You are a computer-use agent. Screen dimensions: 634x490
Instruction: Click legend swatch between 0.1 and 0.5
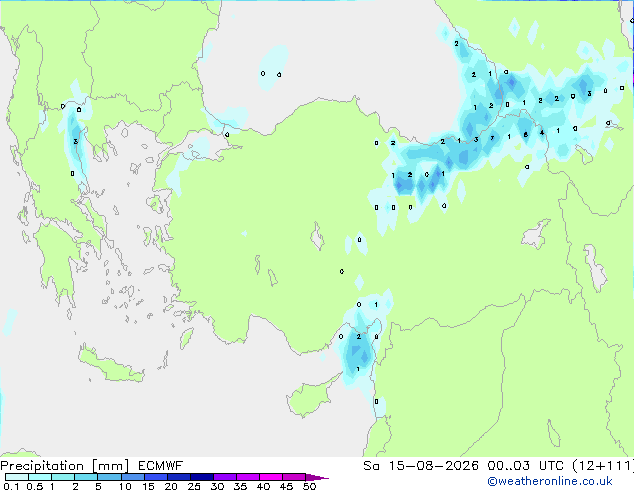(17, 477)
